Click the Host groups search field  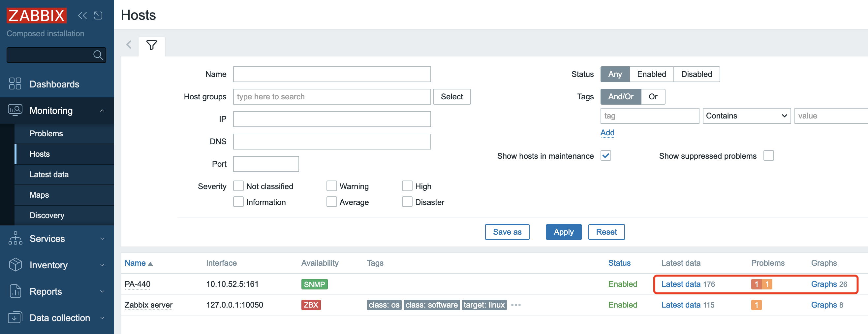(x=332, y=97)
